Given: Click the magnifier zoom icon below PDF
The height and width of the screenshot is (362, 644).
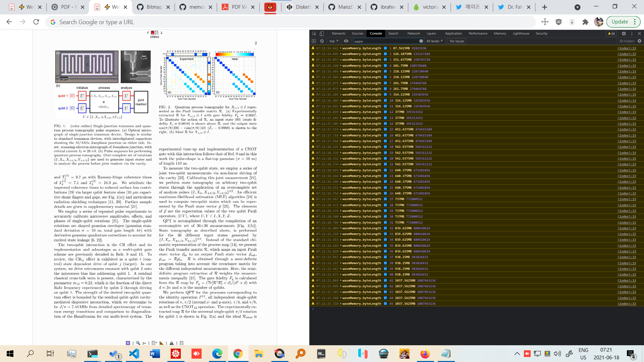Looking at the screenshot, I should coord(138,343).
